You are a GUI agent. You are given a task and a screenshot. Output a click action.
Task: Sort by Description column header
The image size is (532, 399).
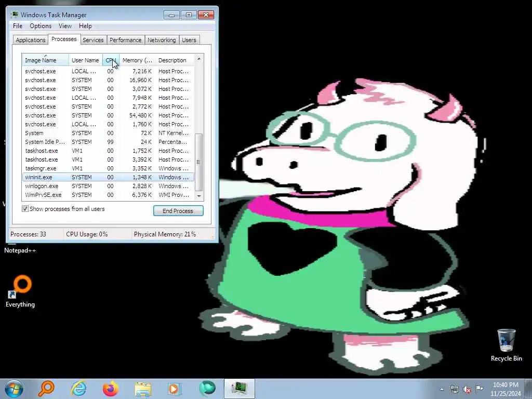point(175,60)
